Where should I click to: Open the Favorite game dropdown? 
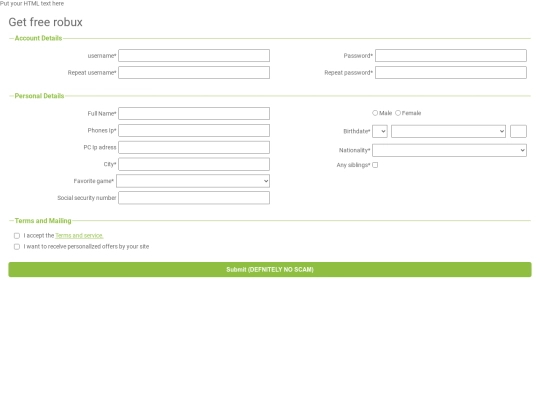coord(193,181)
